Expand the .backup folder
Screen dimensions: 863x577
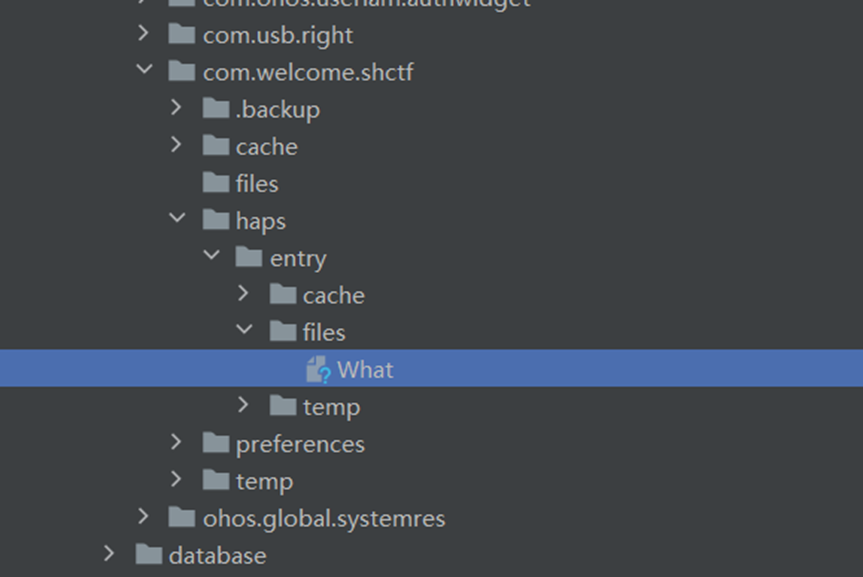click(x=176, y=107)
